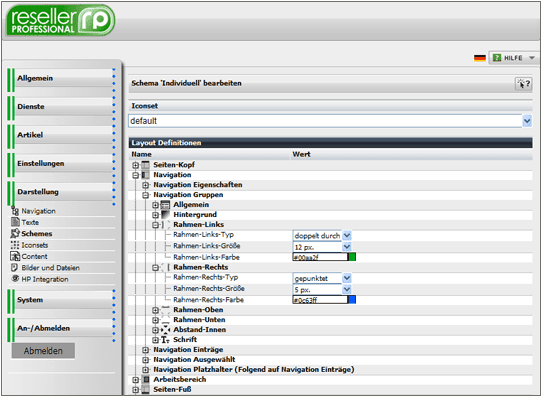Image resolution: width=542 pixels, height=397 pixels.
Task: Expand Navigation Platzhalter node
Action: point(146,370)
